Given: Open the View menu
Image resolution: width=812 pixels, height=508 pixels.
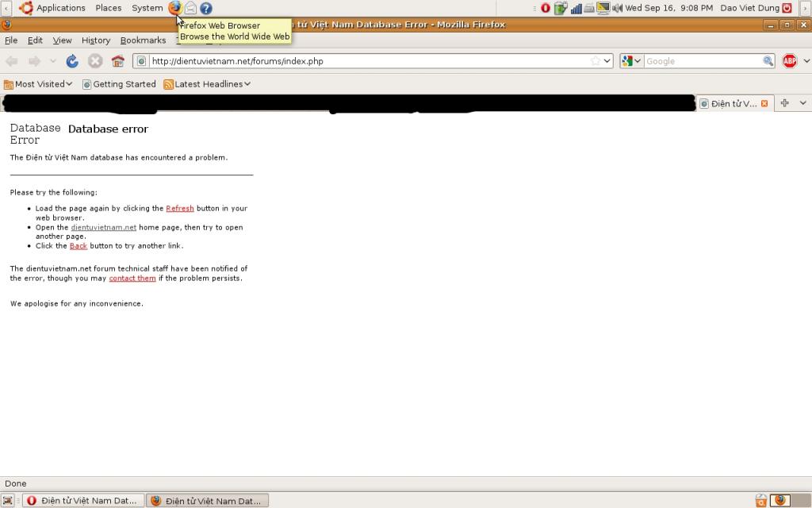Looking at the screenshot, I should (62, 40).
